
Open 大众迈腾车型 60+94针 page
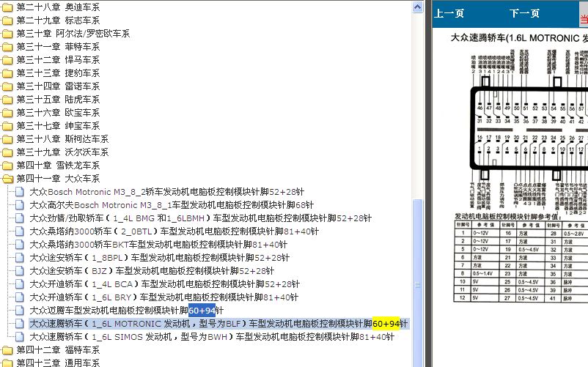click(126, 311)
